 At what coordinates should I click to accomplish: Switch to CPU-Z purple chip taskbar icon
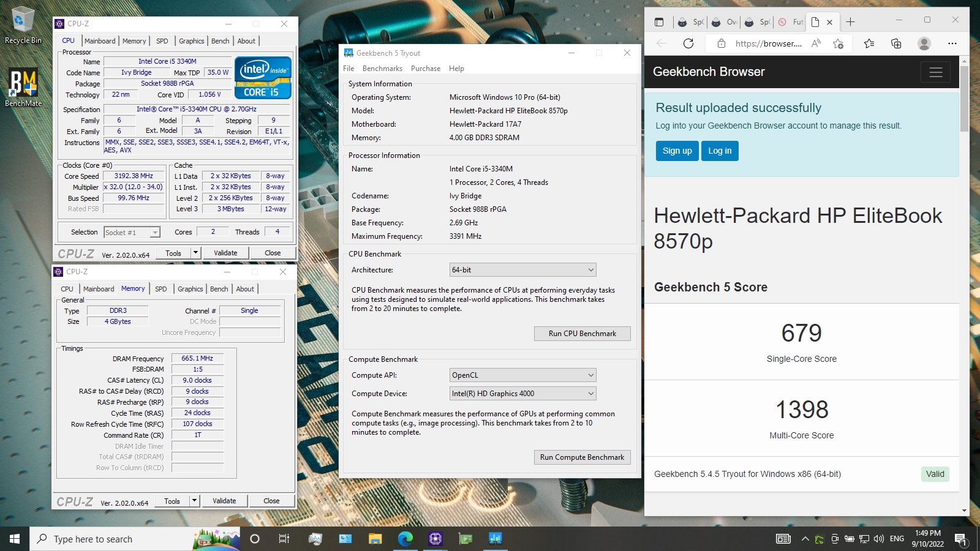point(435,539)
